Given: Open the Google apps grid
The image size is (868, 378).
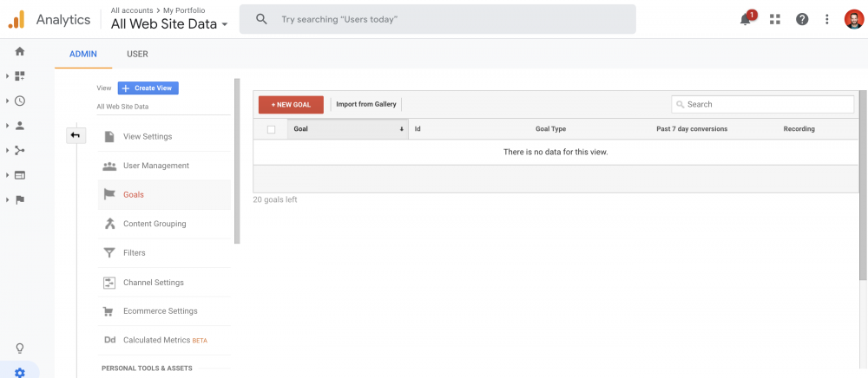Looking at the screenshot, I should point(775,19).
